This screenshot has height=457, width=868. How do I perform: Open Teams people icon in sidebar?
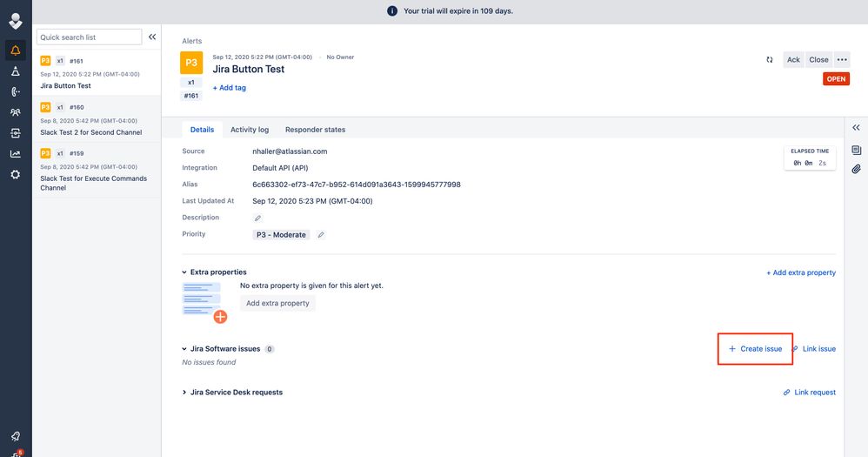point(16,112)
